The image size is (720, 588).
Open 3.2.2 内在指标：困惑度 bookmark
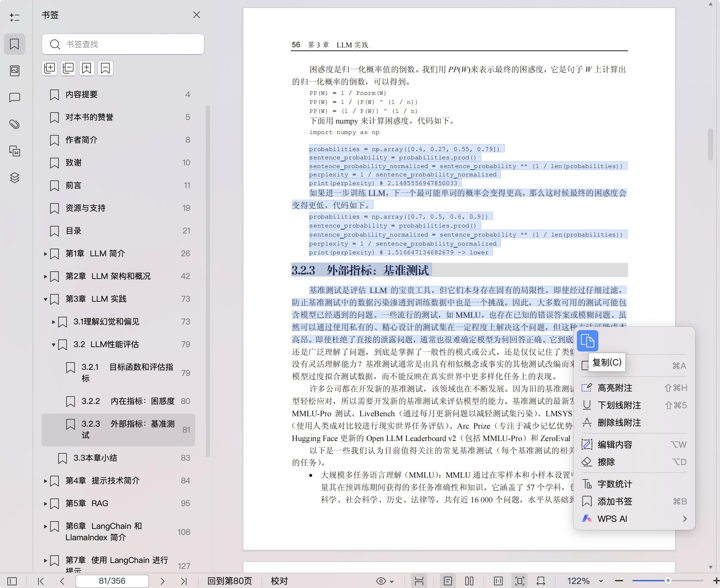(x=118, y=401)
